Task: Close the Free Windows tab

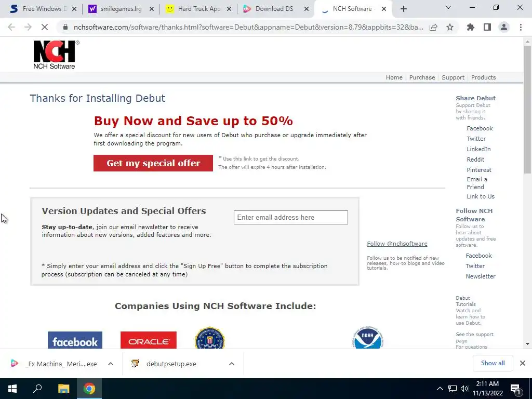Action: [x=74, y=9]
